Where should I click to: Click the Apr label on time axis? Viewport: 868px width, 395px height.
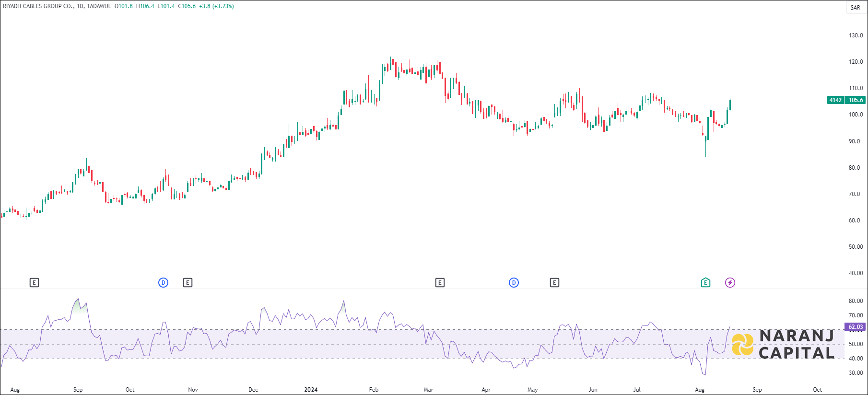pyautogui.click(x=486, y=390)
